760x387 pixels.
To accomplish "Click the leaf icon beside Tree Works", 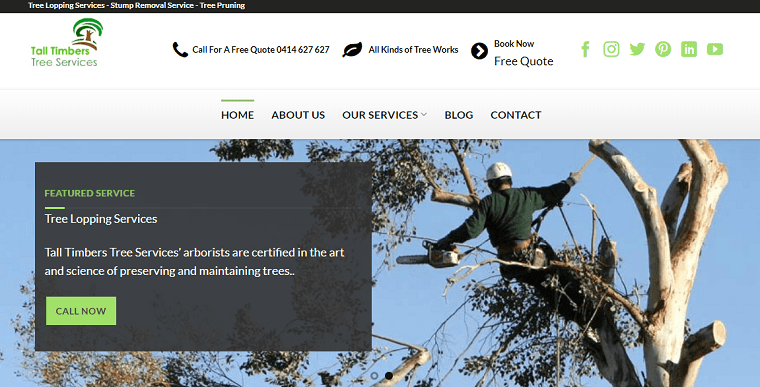I will [352, 49].
